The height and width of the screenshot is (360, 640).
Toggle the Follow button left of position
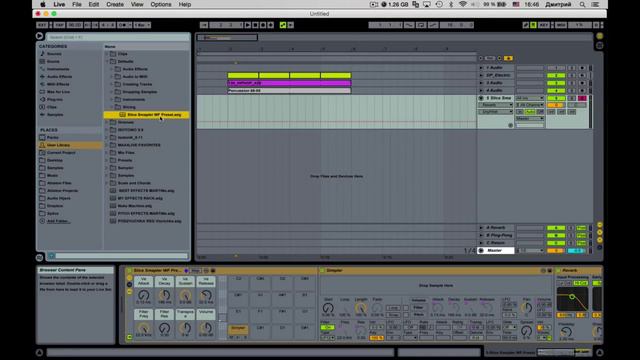204,25
